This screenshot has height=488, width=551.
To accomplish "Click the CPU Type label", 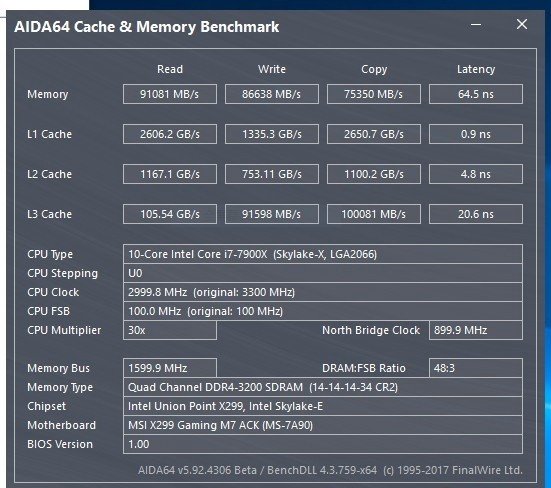I will coord(50,254).
